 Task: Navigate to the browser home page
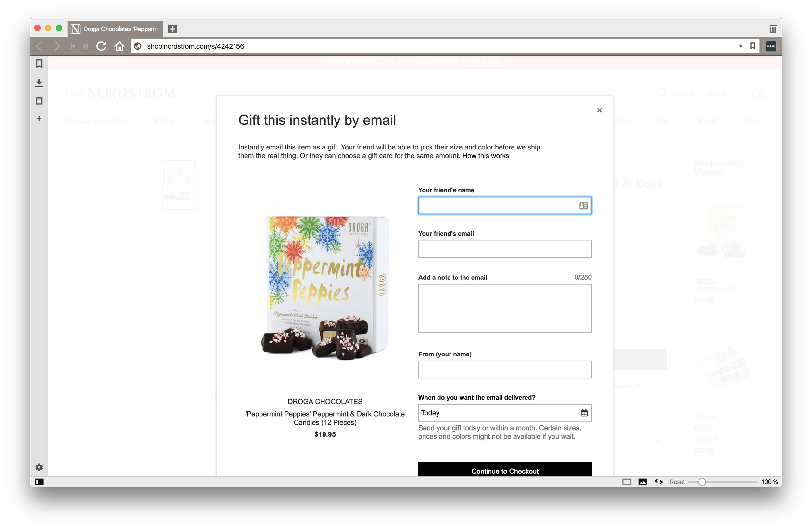tap(120, 46)
